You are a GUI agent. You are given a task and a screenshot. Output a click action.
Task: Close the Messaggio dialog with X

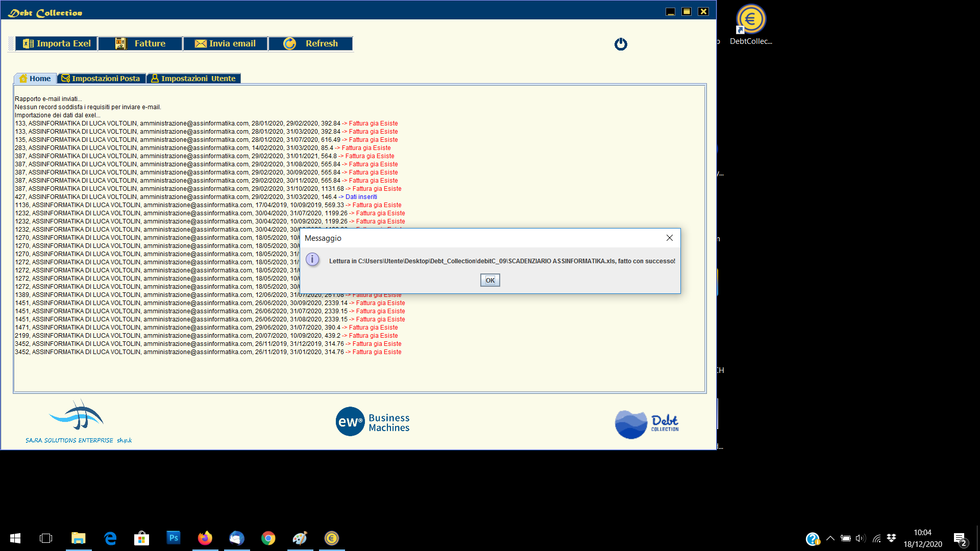669,238
